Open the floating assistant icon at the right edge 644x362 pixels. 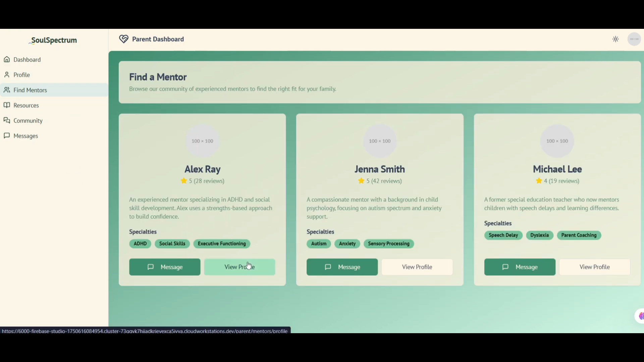coord(640,316)
